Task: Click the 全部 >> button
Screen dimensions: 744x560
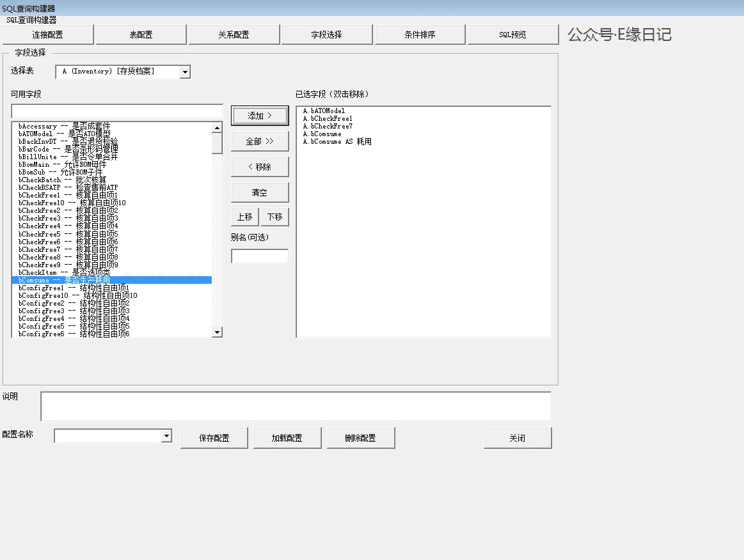Action: point(260,141)
